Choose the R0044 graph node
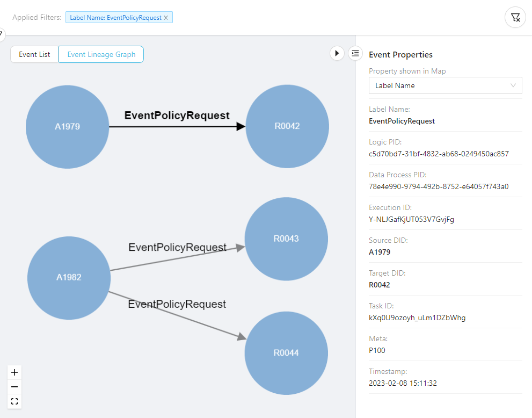This screenshot has width=532, height=418. (x=286, y=353)
